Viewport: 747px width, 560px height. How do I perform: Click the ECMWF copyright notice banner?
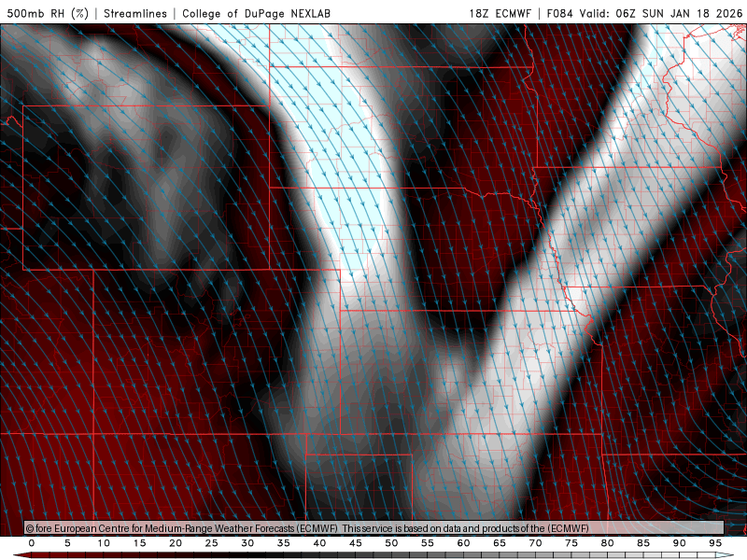pos(374,528)
